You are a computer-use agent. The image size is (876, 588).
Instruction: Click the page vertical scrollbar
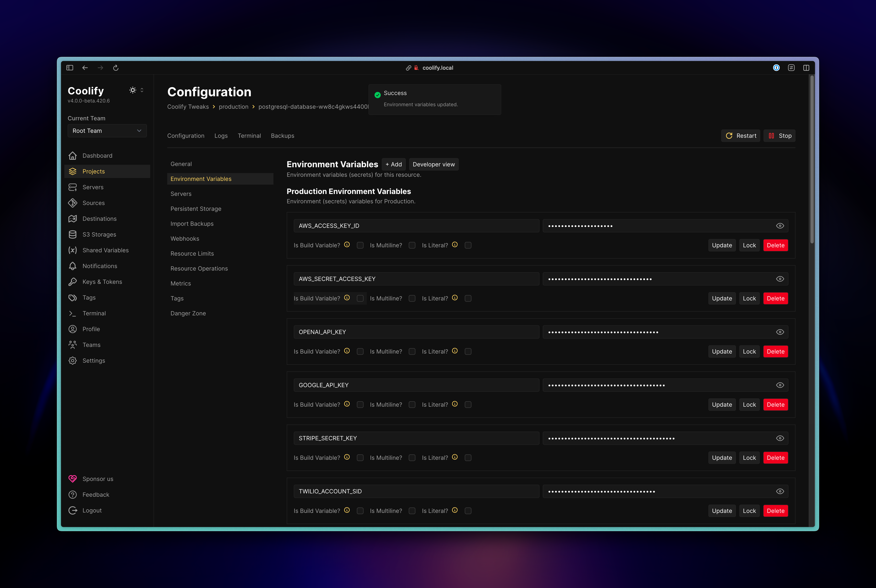click(x=812, y=159)
